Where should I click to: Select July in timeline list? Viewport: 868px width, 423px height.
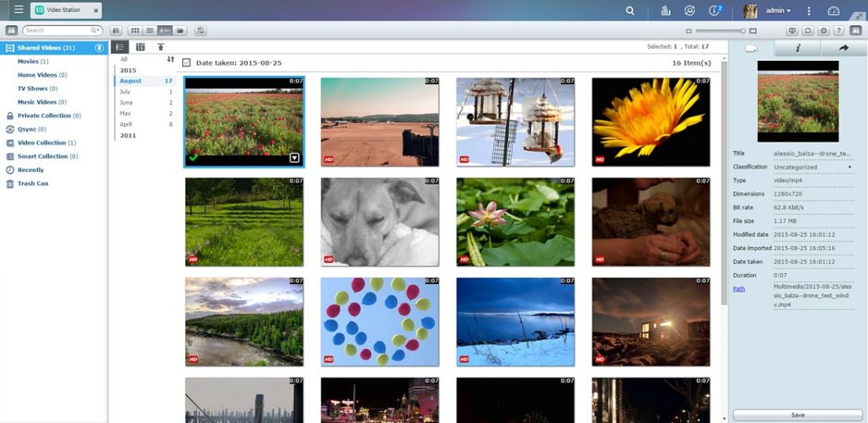point(146,91)
